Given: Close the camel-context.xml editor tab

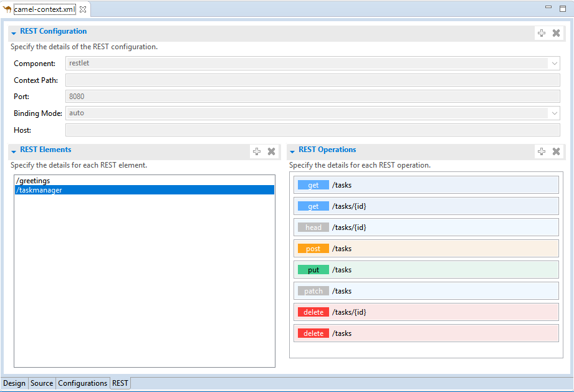Looking at the screenshot, I should click(83, 9).
